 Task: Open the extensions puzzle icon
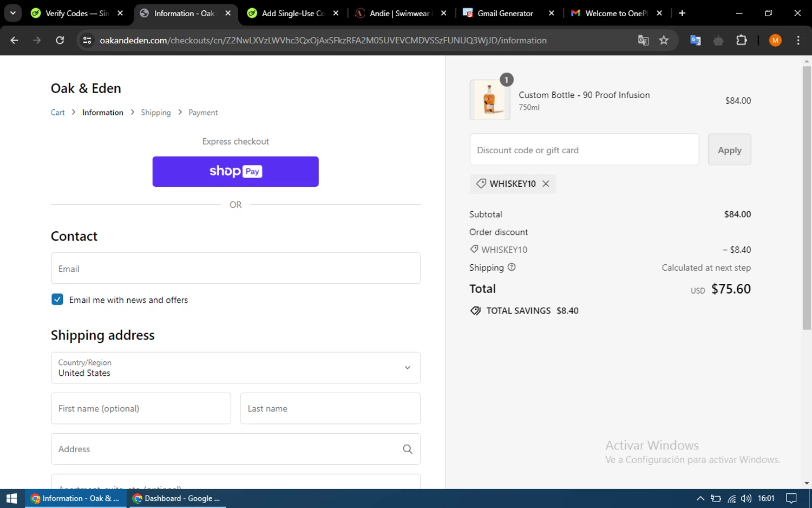pyautogui.click(x=742, y=40)
